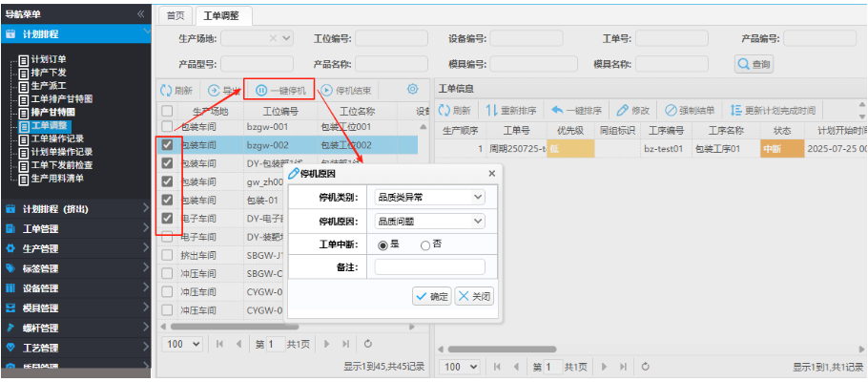Uncheck the bzgw-002 row checkbox
The height and width of the screenshot is (382, 868).
pyautogui.click(x=168, y=145)
